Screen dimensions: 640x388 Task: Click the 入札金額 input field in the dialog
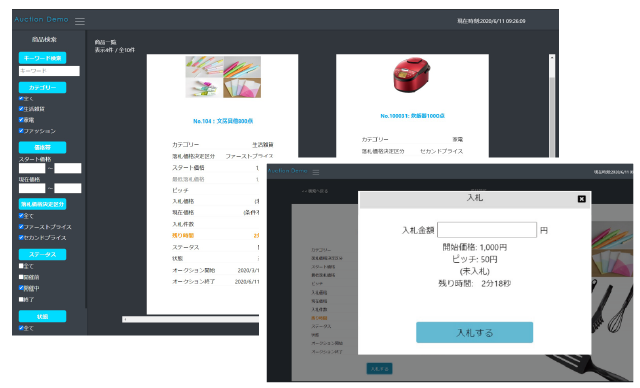[487, 230]
